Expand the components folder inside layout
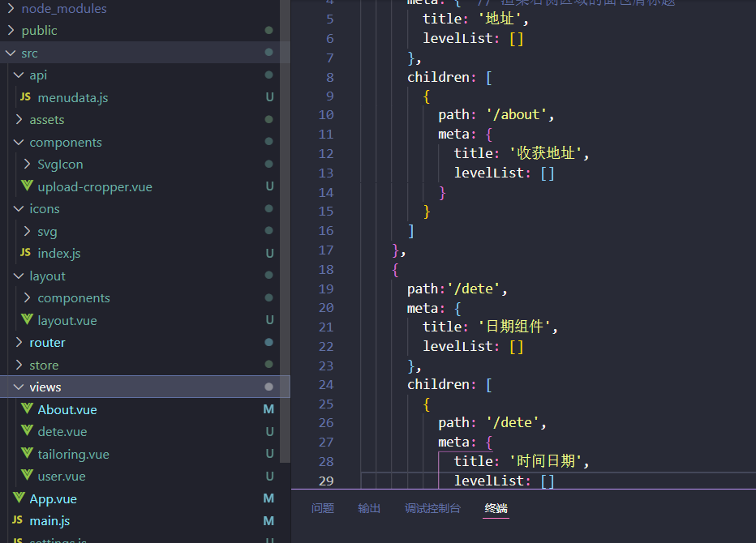This screenshot has width=756, height=543. click(x=28, y=297)
